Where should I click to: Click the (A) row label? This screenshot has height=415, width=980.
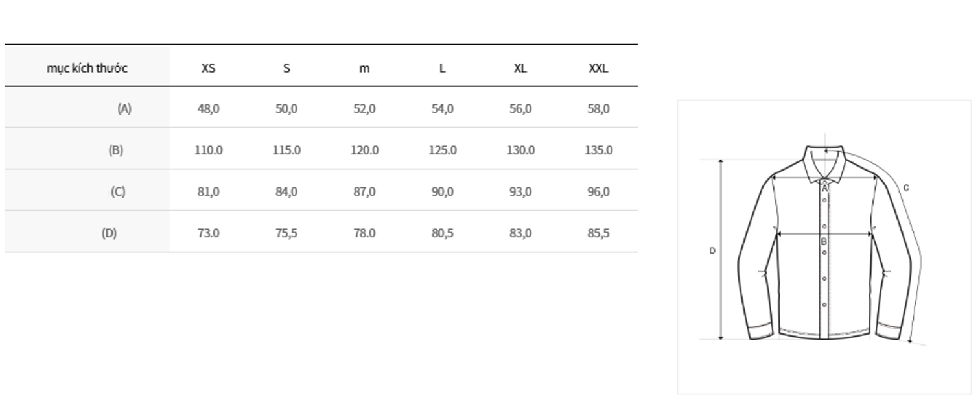124,108
